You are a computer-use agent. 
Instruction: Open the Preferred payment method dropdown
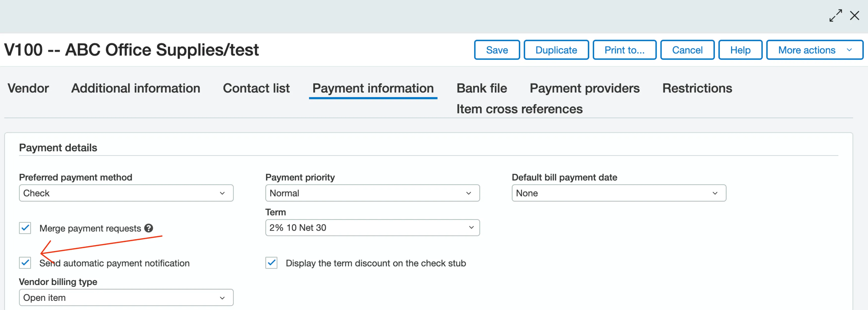coord(126,193)
